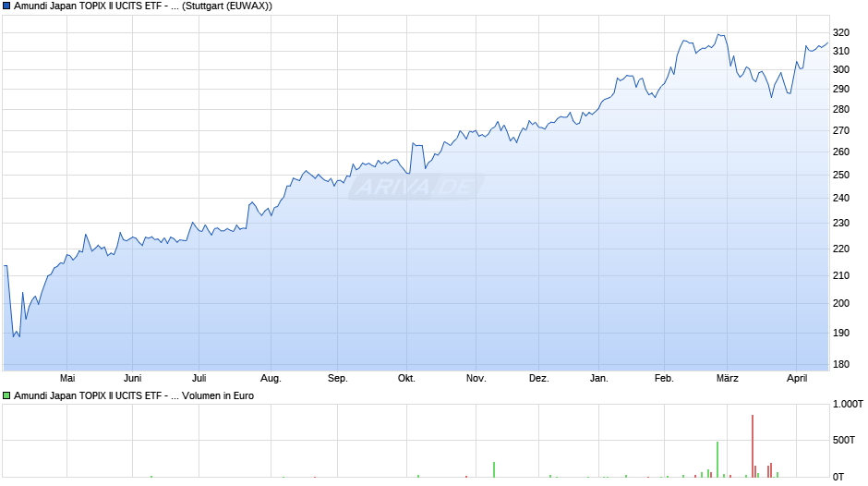Click the 1.000T volume axis label
Viewport: 868px width, 486px height.
click(x=848, y=405)
